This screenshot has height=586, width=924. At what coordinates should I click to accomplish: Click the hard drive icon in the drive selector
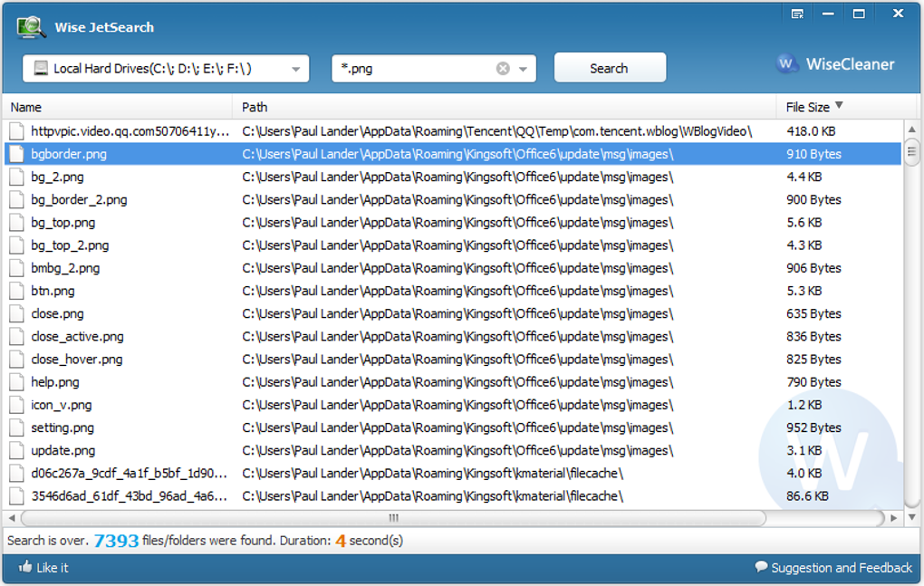click(x=41, y=68)
